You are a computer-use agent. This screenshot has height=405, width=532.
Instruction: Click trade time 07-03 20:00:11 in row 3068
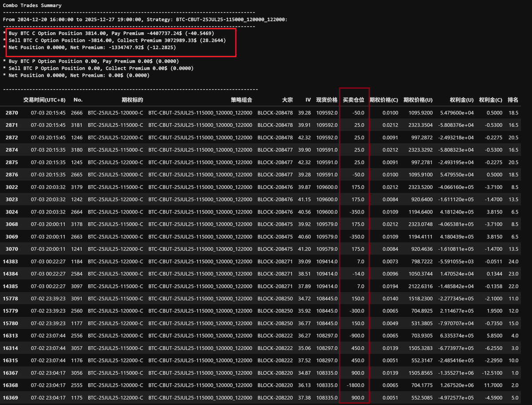(48, 224)
